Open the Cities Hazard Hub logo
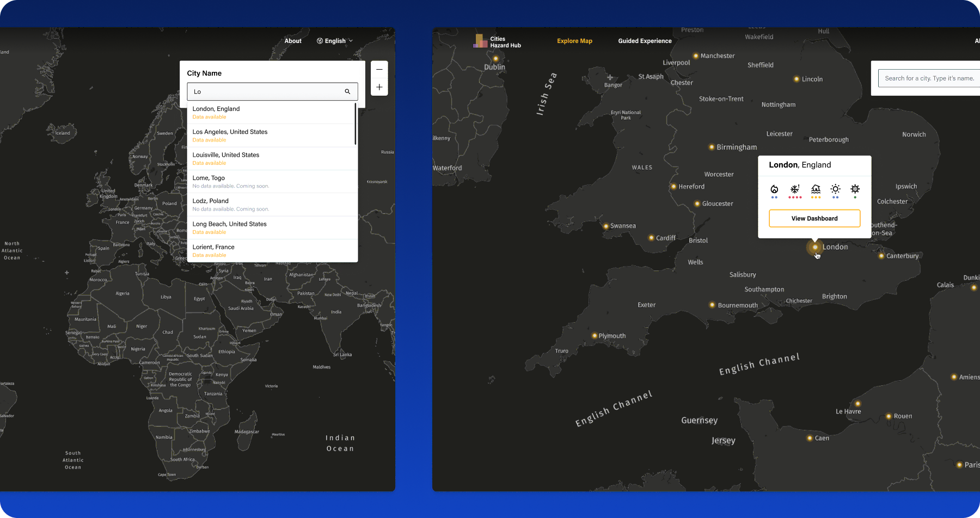Screen dimensions: 980x518 pos(497,42)
